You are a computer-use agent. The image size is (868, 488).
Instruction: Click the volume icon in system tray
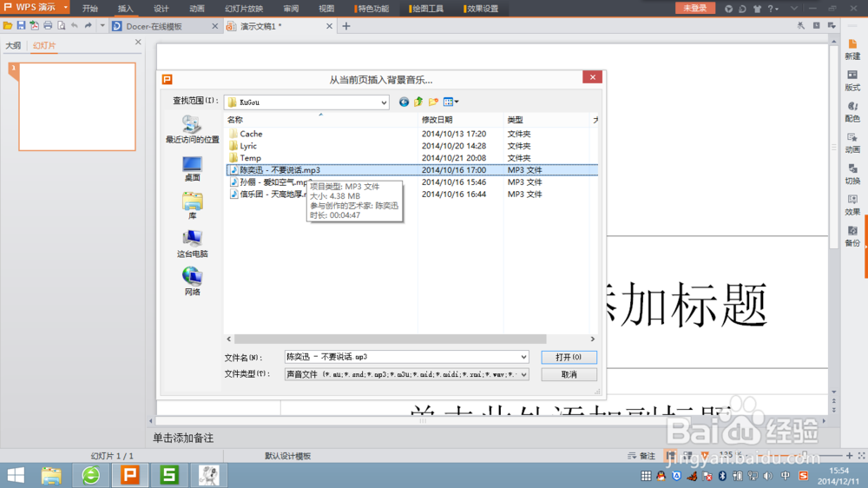[x=768, y=476]
